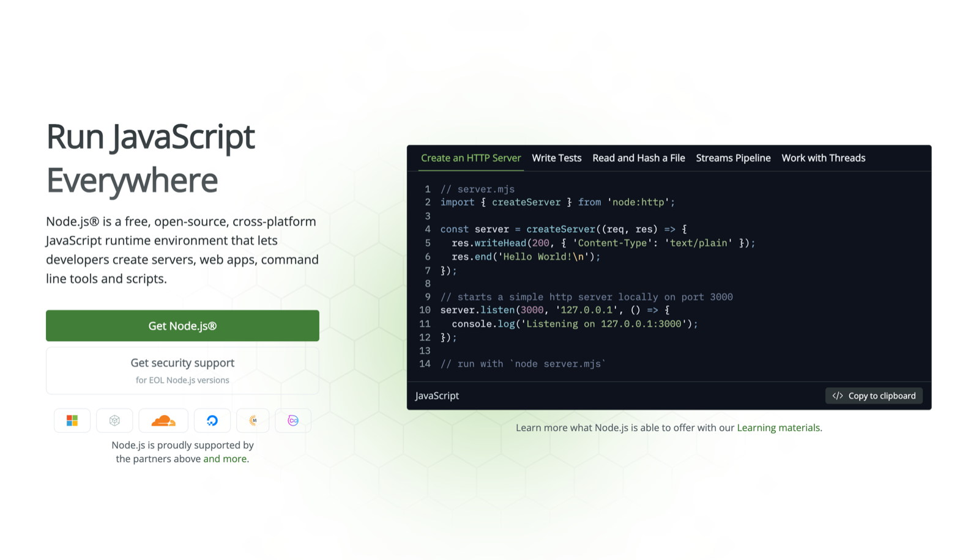
Task: Open the DigitalOcean partner logo
Action: (x=212, y=421)
